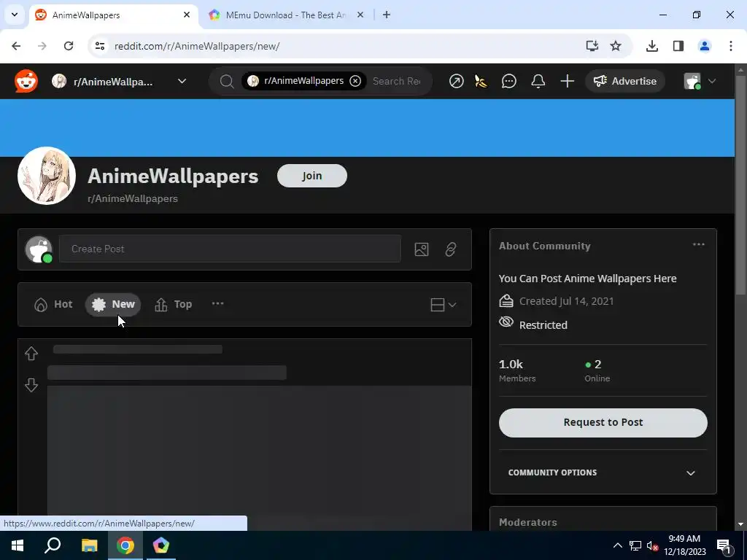The height and width of the screenshot is (560, 747).
Task: Downvote the loading post
Action: pos(31,385)
